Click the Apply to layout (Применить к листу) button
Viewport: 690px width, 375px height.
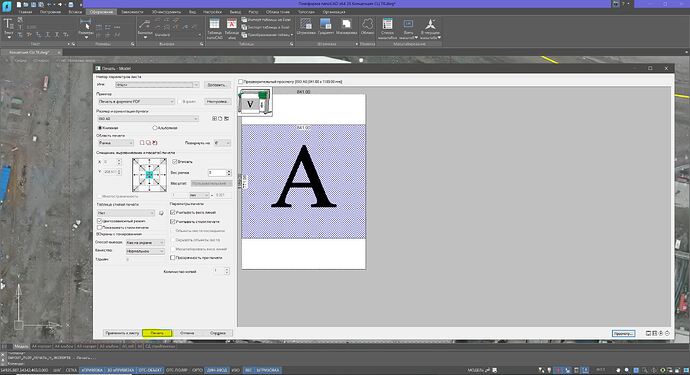pyautogui.click(x=122, y=333)
